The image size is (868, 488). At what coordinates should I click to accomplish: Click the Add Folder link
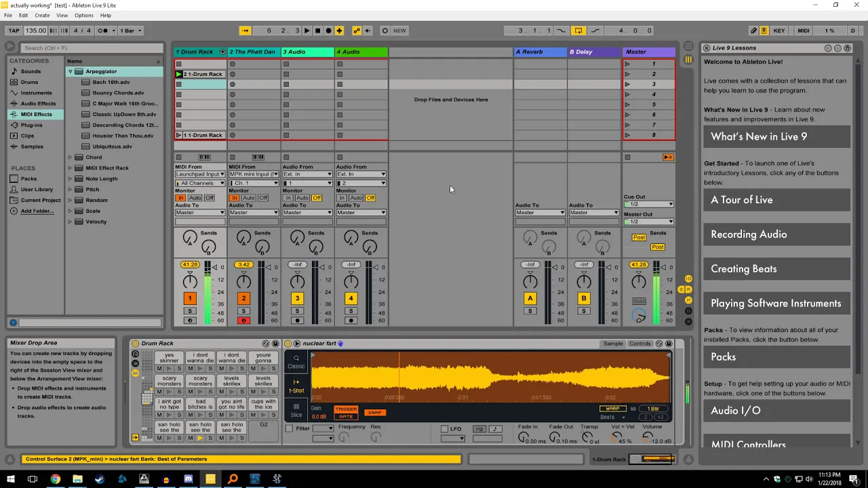pos(37,211)
